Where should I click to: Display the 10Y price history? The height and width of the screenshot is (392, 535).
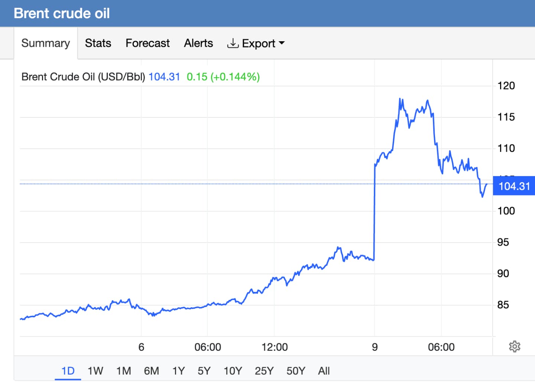[x=233, y=370]
